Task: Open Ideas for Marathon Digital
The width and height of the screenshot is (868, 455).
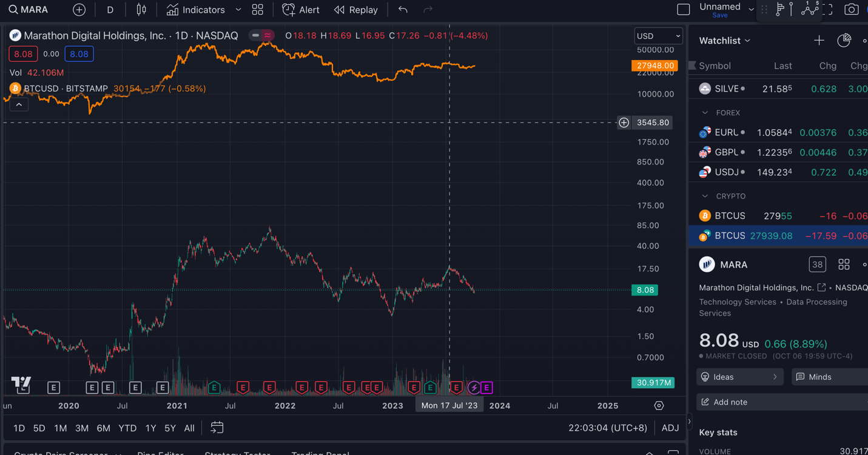Action: [739, 377]
